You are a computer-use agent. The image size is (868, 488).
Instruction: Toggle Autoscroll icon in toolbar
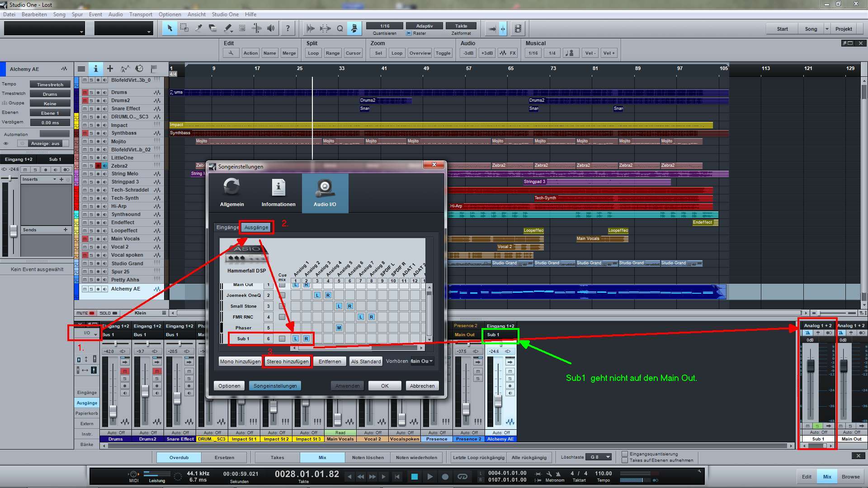(492, 29)
